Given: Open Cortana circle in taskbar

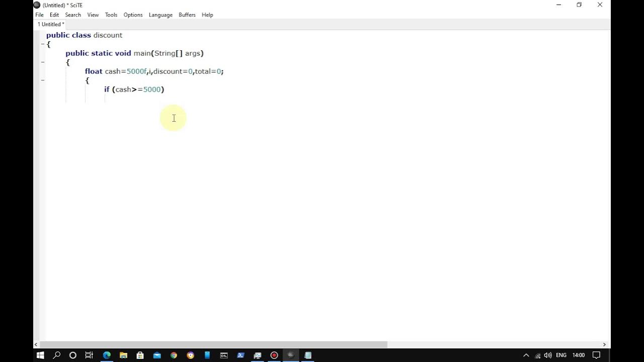Looking at the screenshot, I should (73, 355).
